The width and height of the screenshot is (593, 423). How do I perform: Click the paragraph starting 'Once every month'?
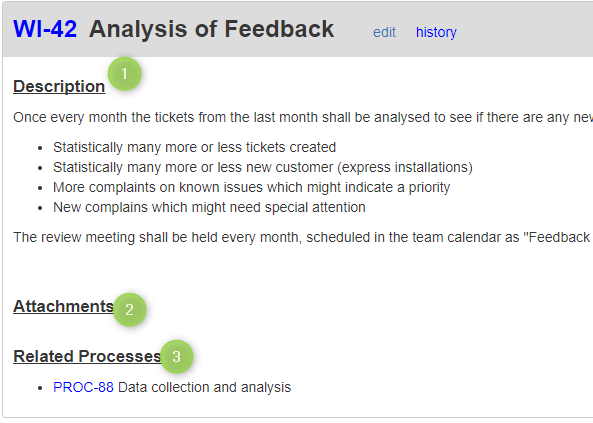coord(303,117)
